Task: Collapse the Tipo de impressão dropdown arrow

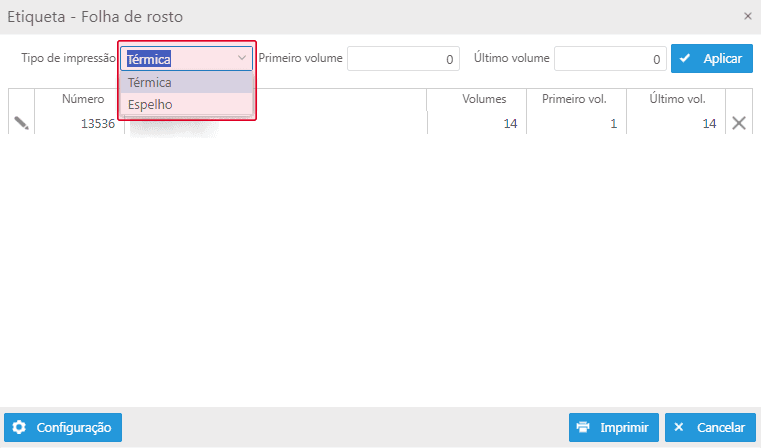Action: pyautogui.click(x=242, y=58)
